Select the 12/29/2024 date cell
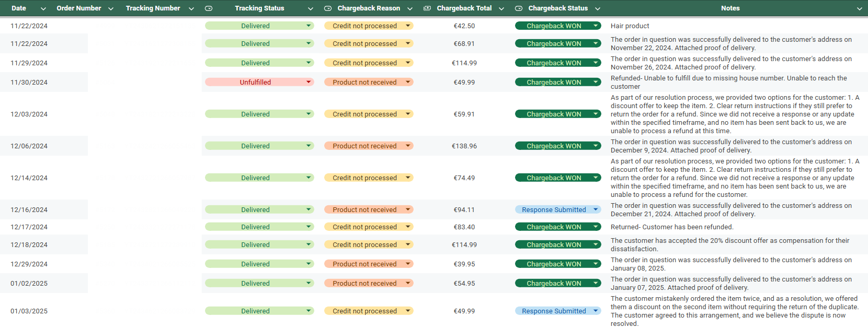 (x=29, y=264)
